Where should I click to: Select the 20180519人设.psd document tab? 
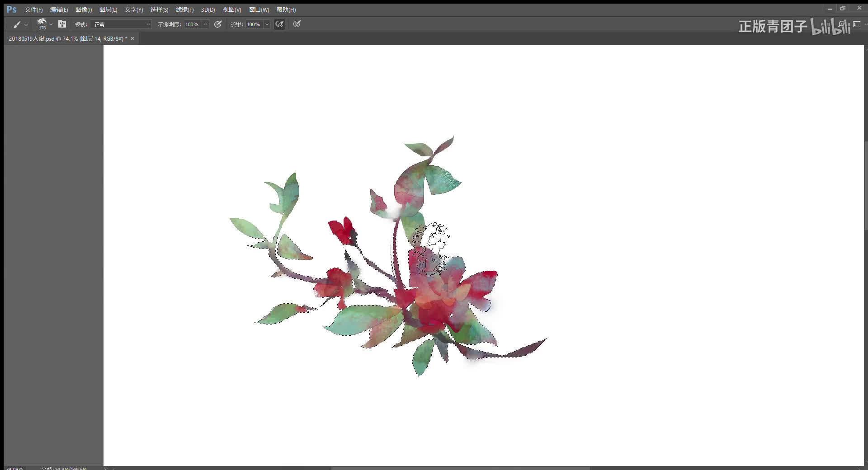[68, 39]
